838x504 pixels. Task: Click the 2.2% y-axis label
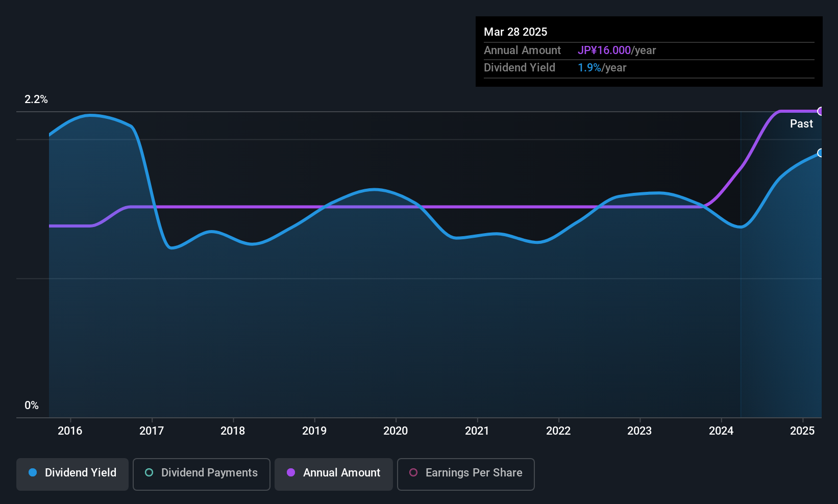click(36, 99)
